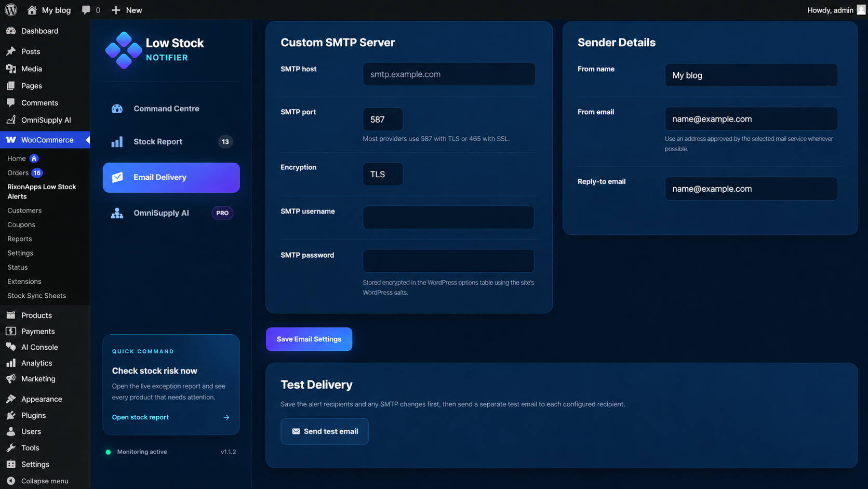This screenshot has width=868, height=489.
Task: Click the OmniSupply AI chart icon in WP sidebar
Action: (11, 120)
